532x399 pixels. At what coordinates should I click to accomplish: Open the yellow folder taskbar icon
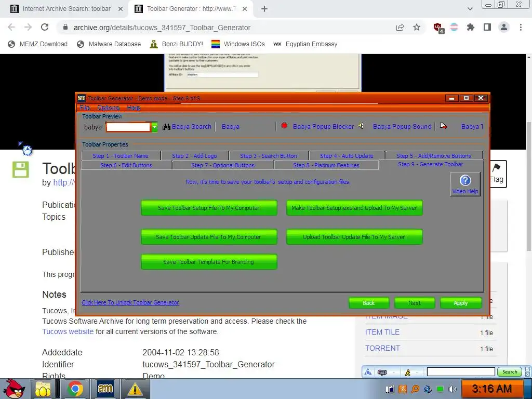pyautogui.click(x=43, y=389)
